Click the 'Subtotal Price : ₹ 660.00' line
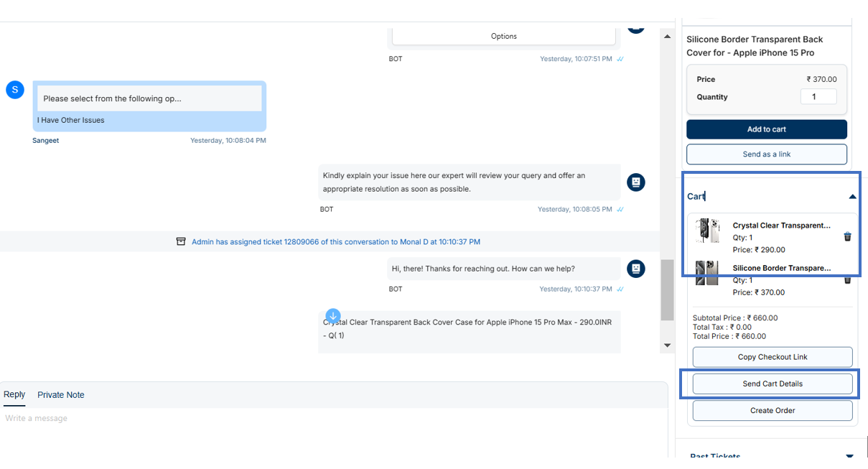This screenshot has height=469, width=868. click(x=735, y=318)
